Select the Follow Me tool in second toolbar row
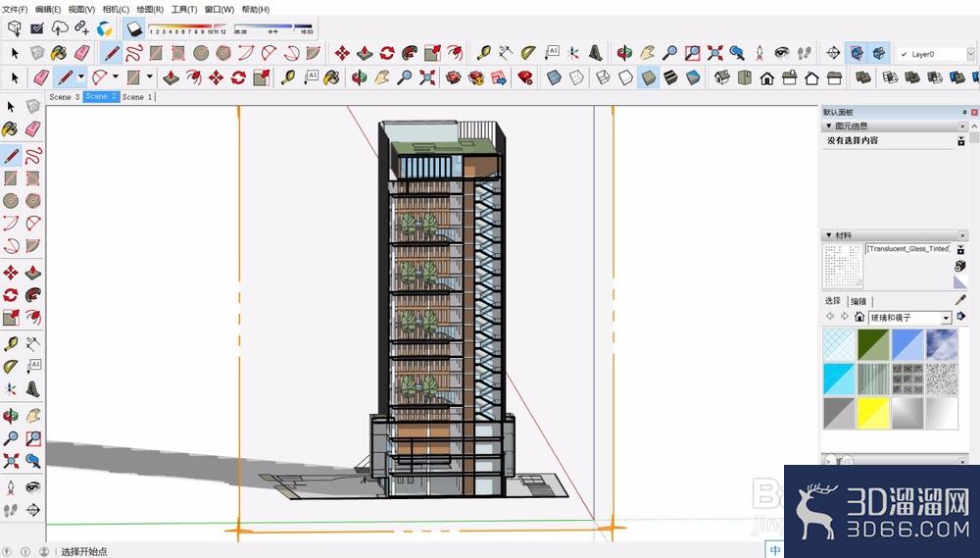Viewport: 980px width, 558px height. pos(410,53)
